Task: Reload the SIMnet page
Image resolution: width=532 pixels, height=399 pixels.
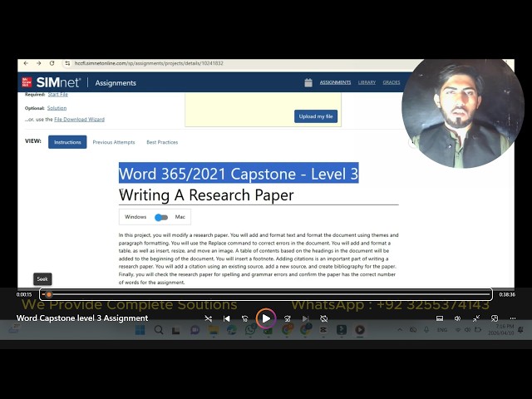Action: click(52, 63)
